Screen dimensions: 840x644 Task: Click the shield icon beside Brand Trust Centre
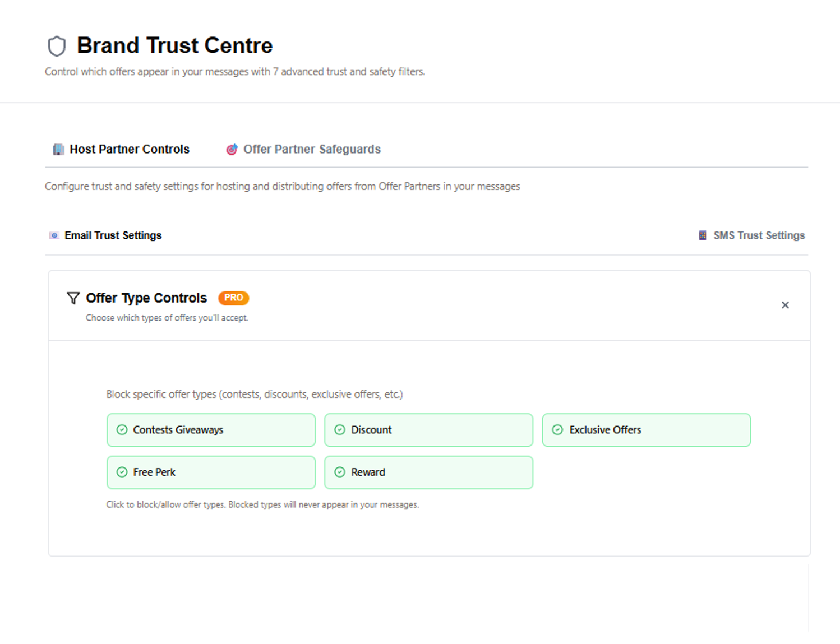57,46
